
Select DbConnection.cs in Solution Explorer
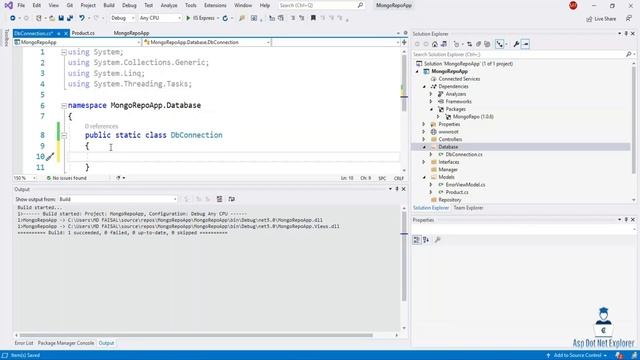(x=464, y=155)
